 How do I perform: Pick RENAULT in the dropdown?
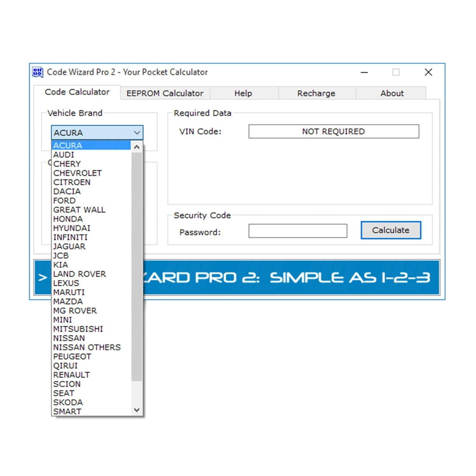(71, 375)
